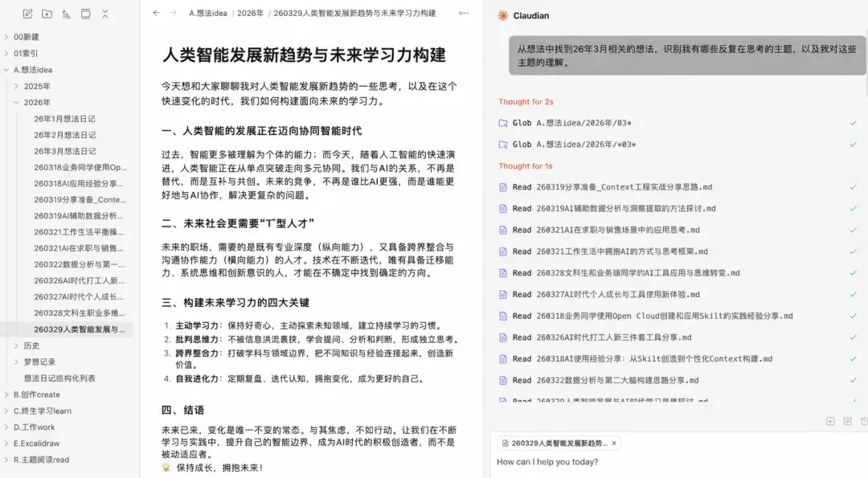
Task: Collapse the A.想法idea folder
Action: pyautogui.click(x=6, y=70)
